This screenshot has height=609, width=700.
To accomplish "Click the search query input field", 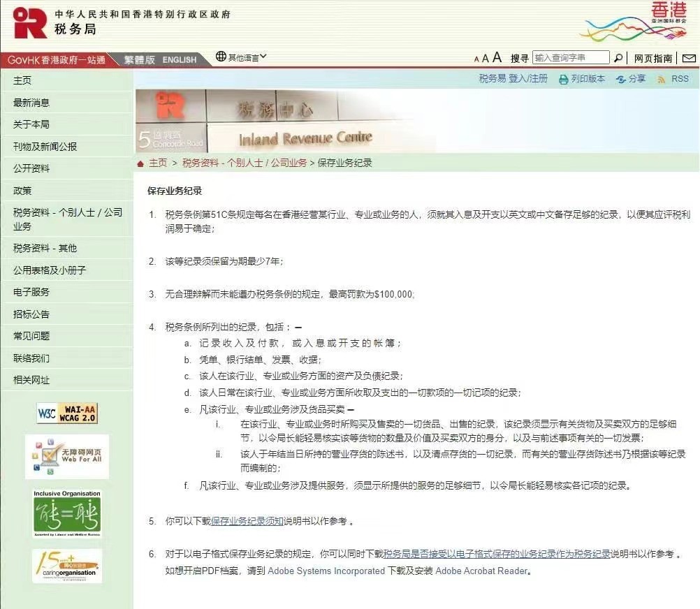I will pyautogui.click(x=571, y=58).
